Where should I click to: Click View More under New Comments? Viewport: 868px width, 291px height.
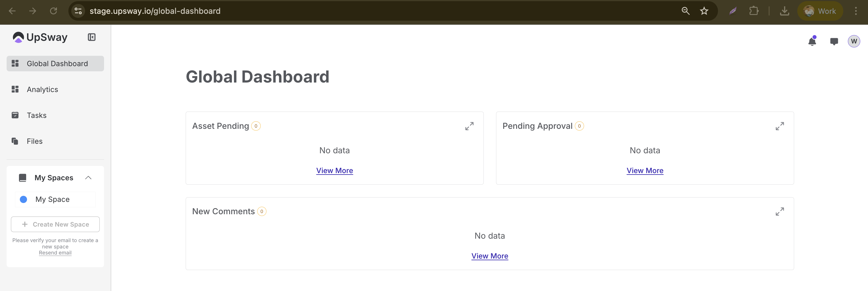coord(489,256)
